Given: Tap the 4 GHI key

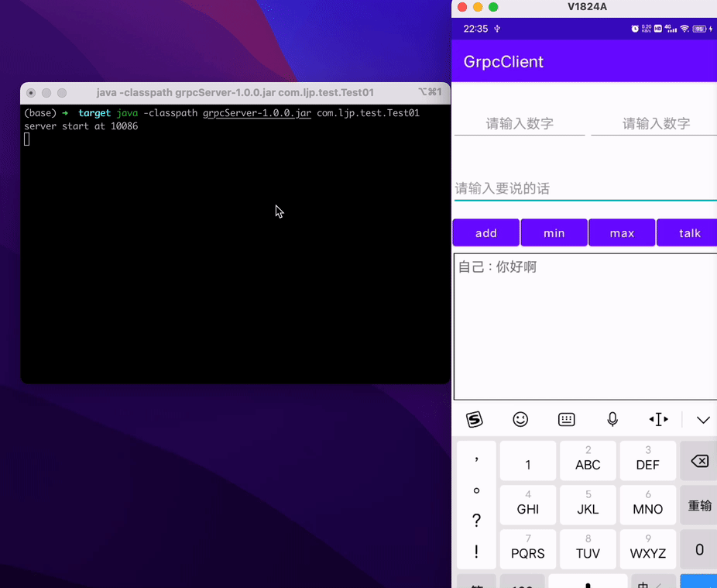Looking at the screenshot, I should [528, 505].
